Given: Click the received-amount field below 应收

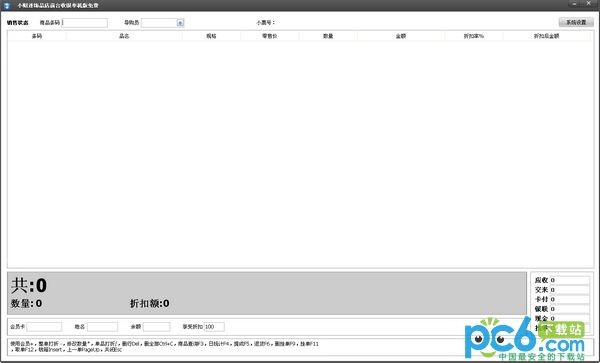Looking at the screenshot, I should tap(570, 290).
